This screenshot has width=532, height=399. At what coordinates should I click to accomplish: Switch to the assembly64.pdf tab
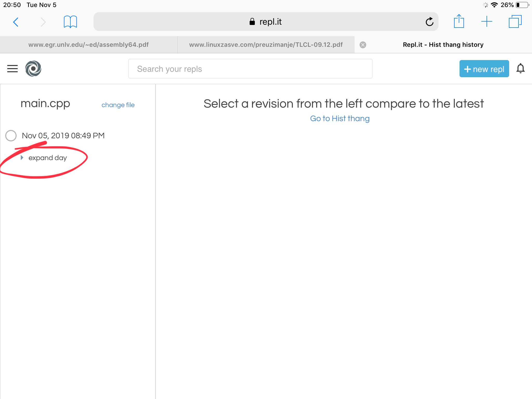tap(89, 45)
